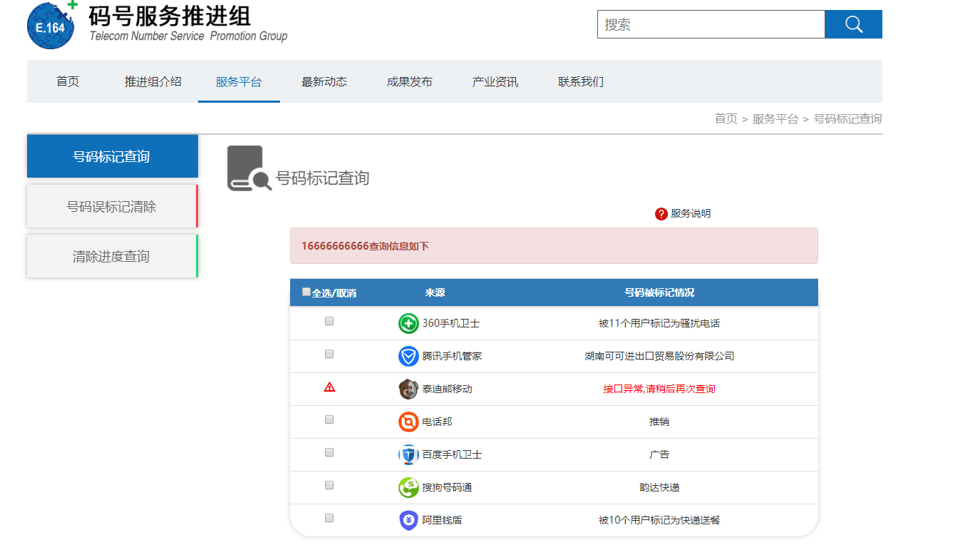The width and height of the screenshot is (980, 545).
Task: Click the 电话邦 orange icon
Action: pos(408,422)
